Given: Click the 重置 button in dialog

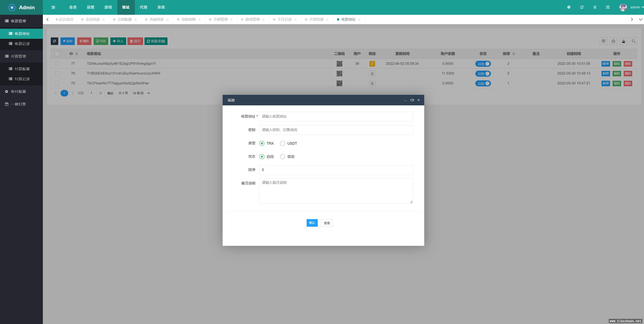Looking at the screenshot, I should pos(327,223).
